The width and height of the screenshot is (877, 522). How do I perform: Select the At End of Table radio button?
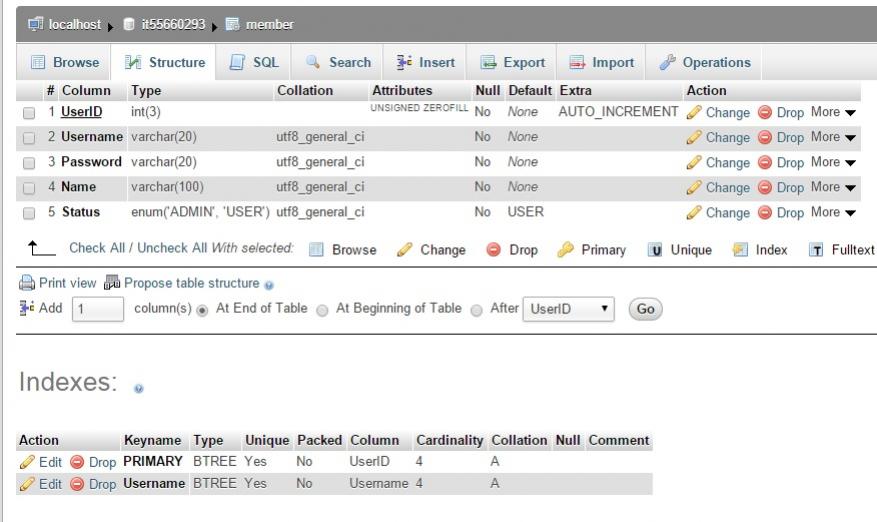pyautogui.click(x=202, y=310)
